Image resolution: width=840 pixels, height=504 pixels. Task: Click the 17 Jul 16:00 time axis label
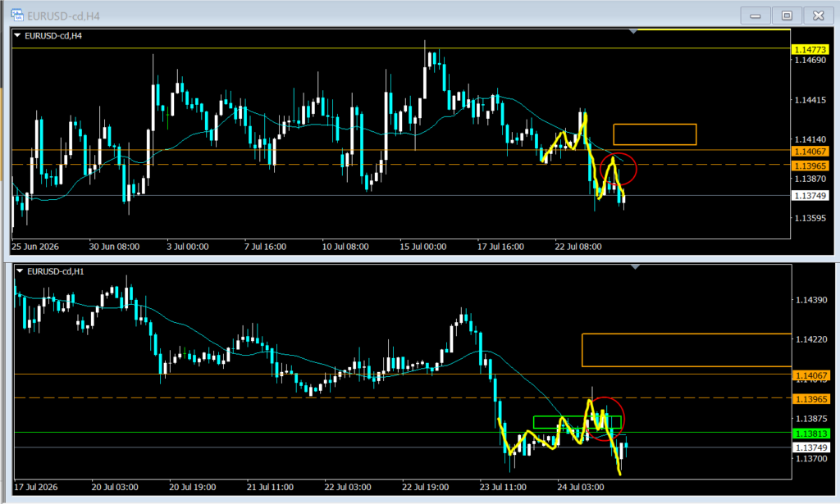501,247
